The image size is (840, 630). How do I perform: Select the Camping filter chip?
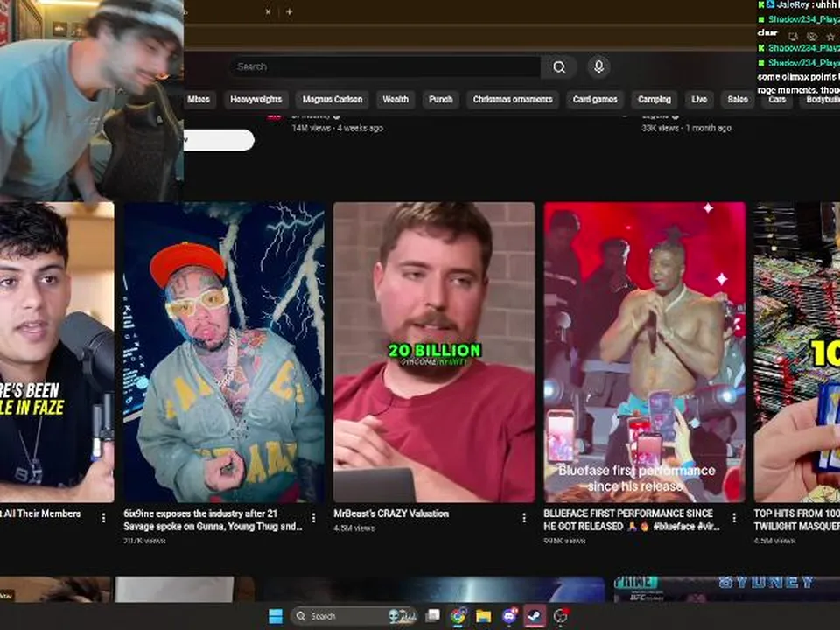pos(654,99)
